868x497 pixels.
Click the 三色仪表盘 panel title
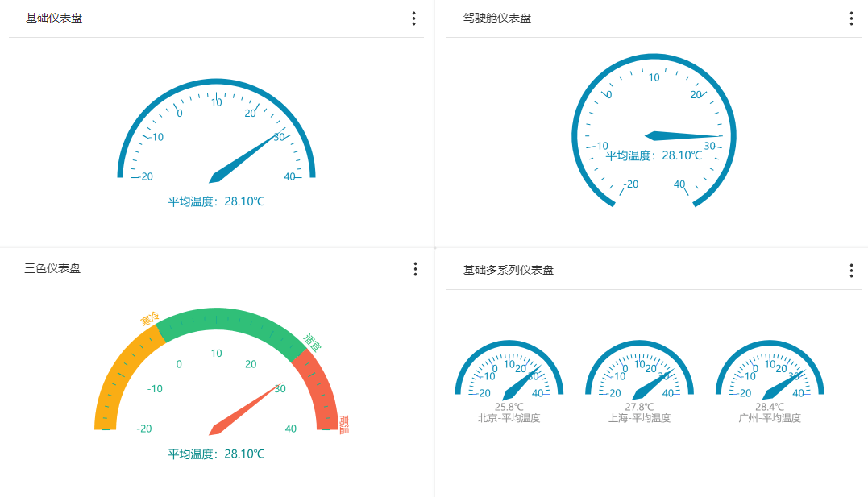click(53, 269)
